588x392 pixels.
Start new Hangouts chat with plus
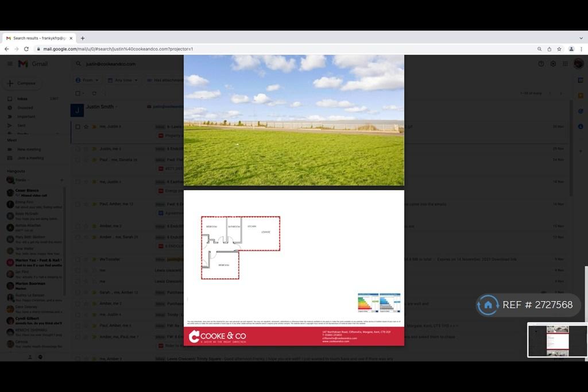tap(62, 180)
